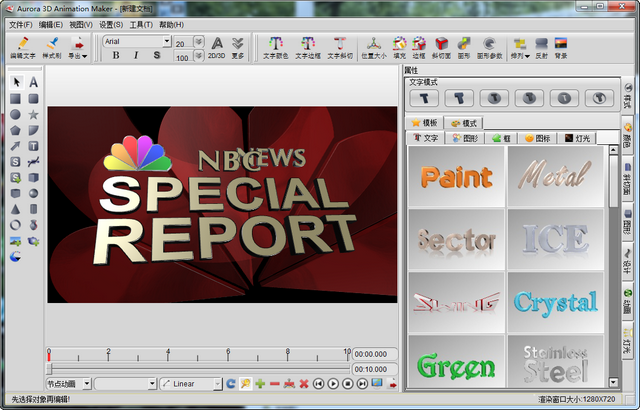This screenshot has width=640, height=410.
Task: Select the text tool A in toolbox
Action: 33,82
